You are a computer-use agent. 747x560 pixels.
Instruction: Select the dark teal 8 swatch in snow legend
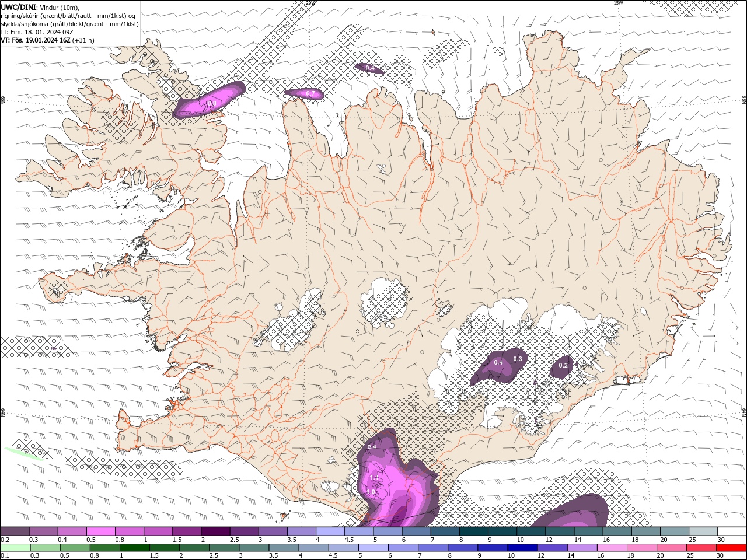coord(473,531)
